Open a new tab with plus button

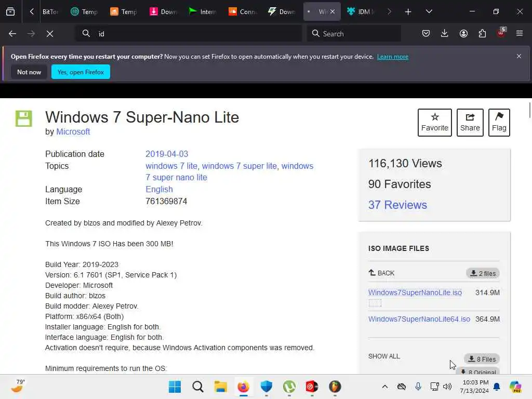point(408,11)
